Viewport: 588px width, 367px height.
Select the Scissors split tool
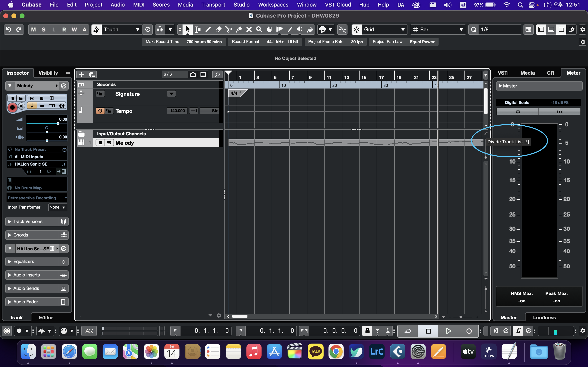[228, 30]
